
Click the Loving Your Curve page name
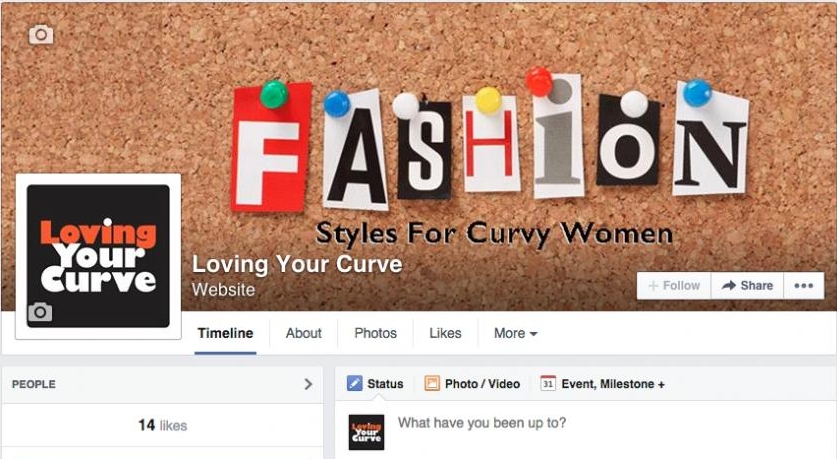[x=297, y=264]
